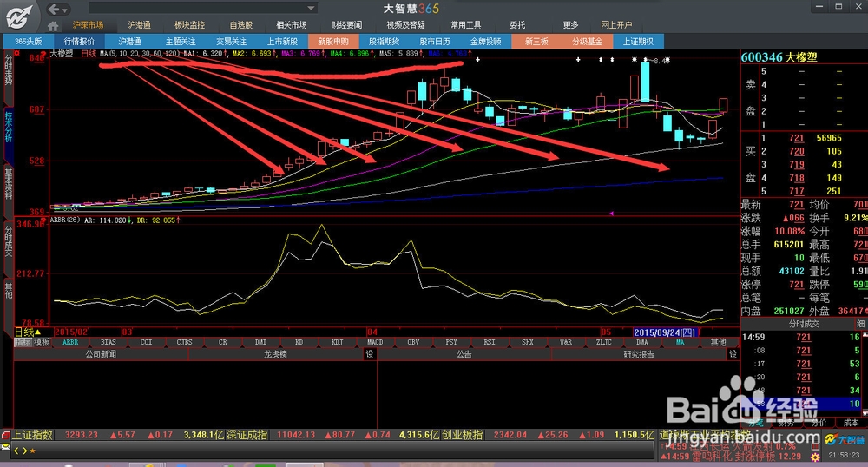Select the W&R indicator
Image resolution: width=868 pixels, height=467 pixels.
click(x=566, y=343)
